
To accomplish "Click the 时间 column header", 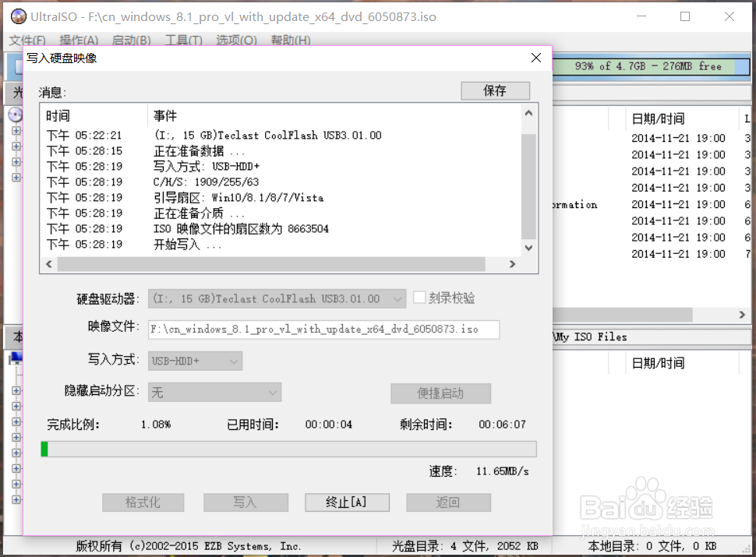I will [94, 116].
